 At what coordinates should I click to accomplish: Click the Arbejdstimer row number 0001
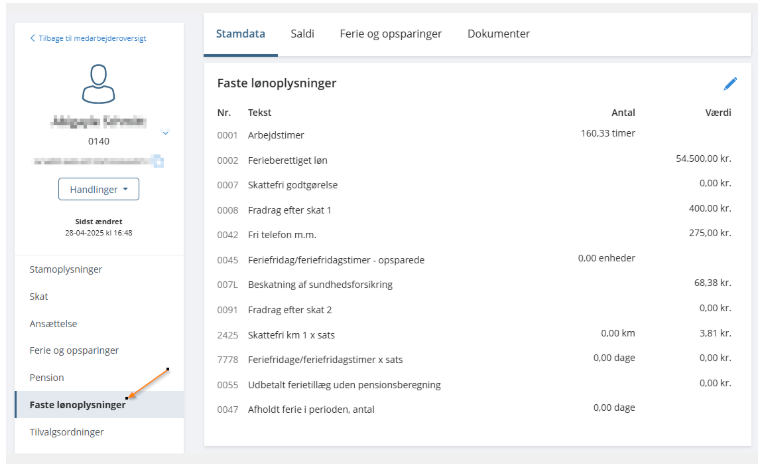point(227,134)
